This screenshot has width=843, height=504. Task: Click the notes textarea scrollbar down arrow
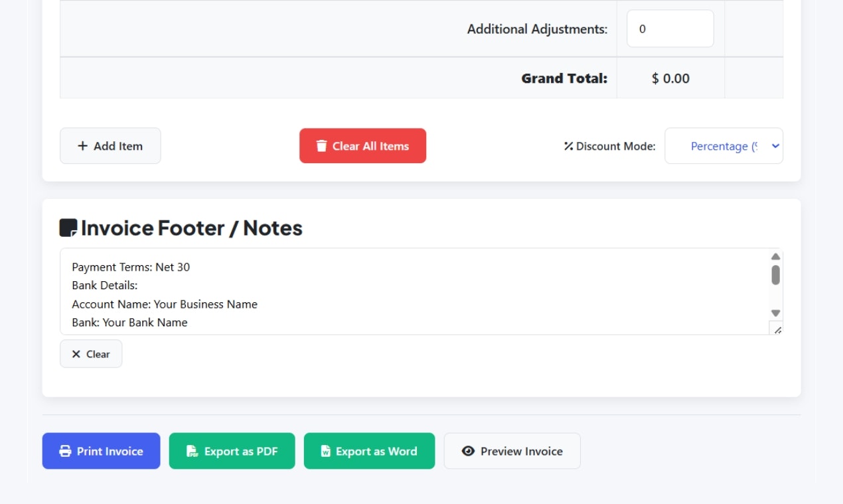click(x=776, y=312)
